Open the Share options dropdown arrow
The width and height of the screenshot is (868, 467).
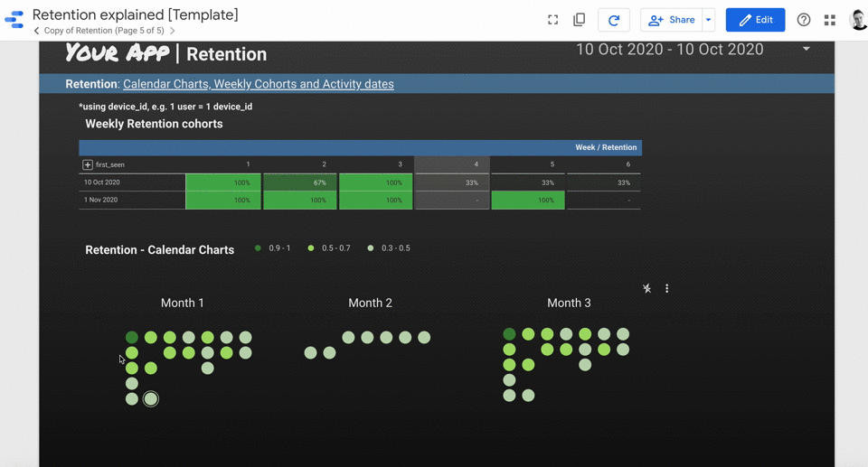(709, 20)
